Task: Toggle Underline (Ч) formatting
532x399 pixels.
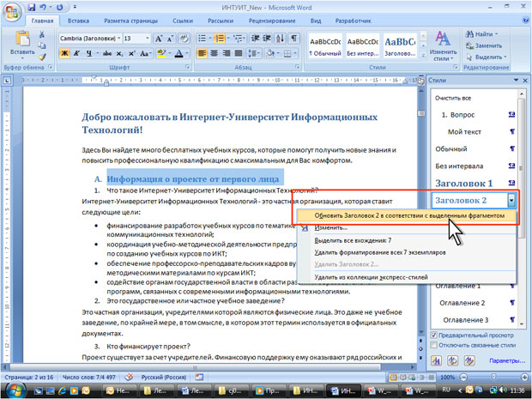Action: coord(88,53)
